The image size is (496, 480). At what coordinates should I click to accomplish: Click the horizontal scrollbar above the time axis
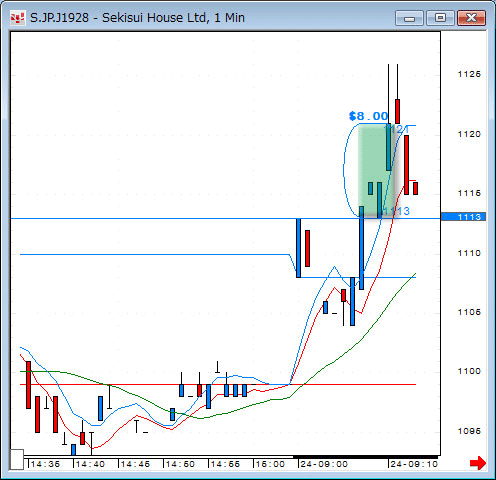(x=231, y=457)
